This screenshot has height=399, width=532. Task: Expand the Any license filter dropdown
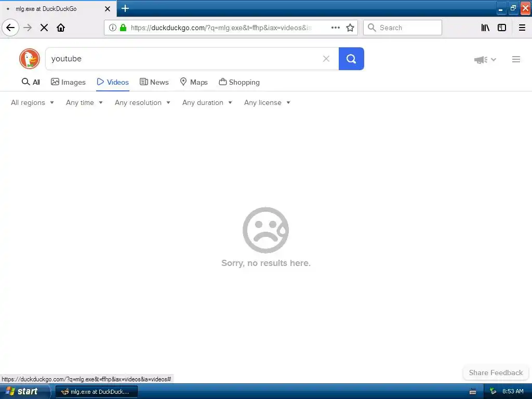tap(268, 102)
